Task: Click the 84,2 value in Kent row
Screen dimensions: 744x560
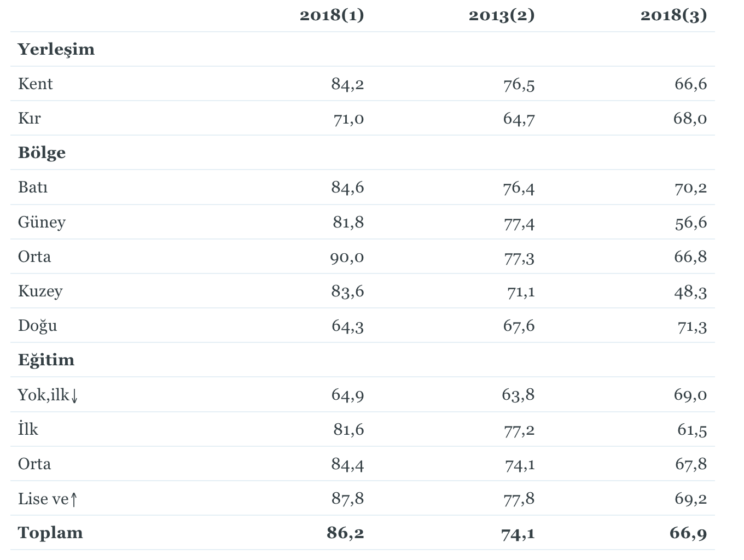Action: point(347,84)
